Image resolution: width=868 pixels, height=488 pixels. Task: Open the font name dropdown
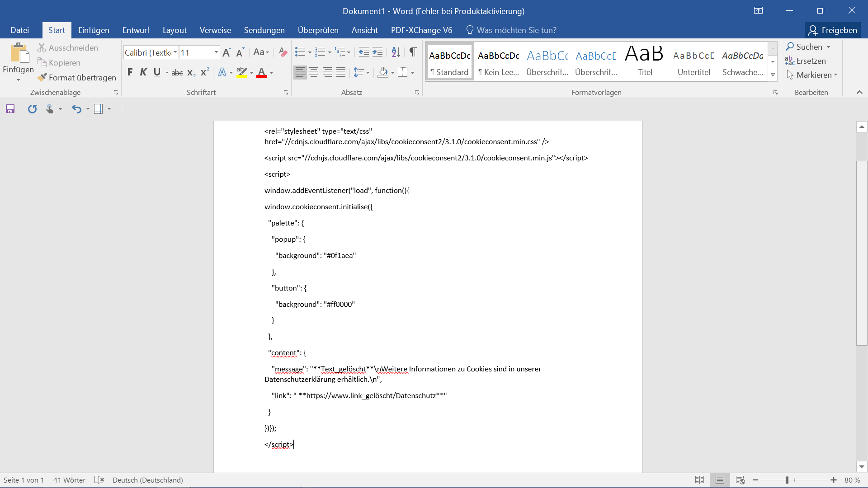(x=175, y=52)
